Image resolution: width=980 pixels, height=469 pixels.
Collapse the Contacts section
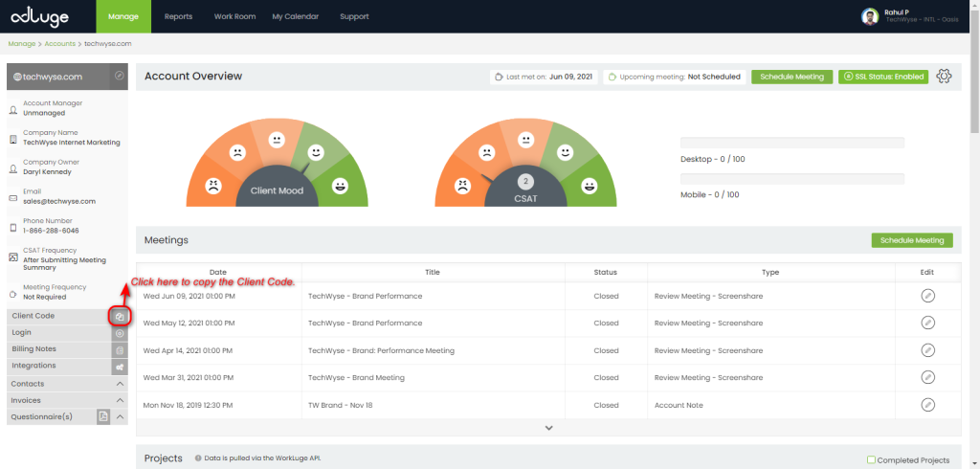tap(120, 384)
